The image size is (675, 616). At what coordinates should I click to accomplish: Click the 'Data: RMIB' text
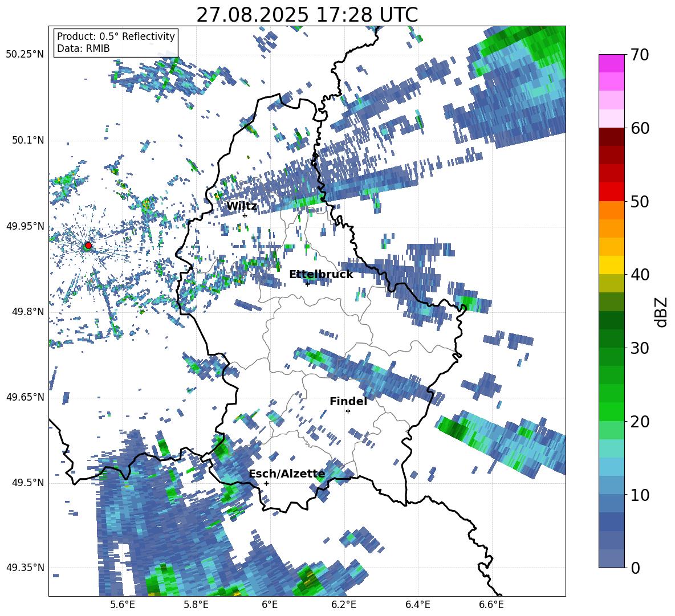[83, 48]
